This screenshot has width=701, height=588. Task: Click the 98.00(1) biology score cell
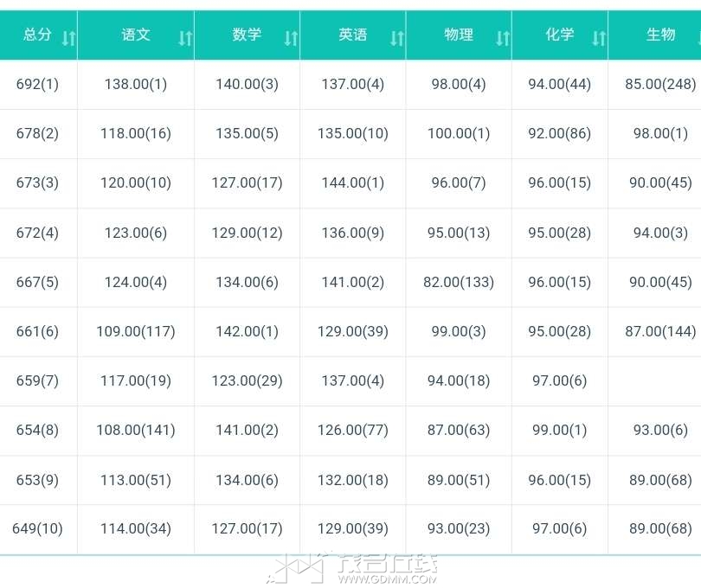point(660,133)
